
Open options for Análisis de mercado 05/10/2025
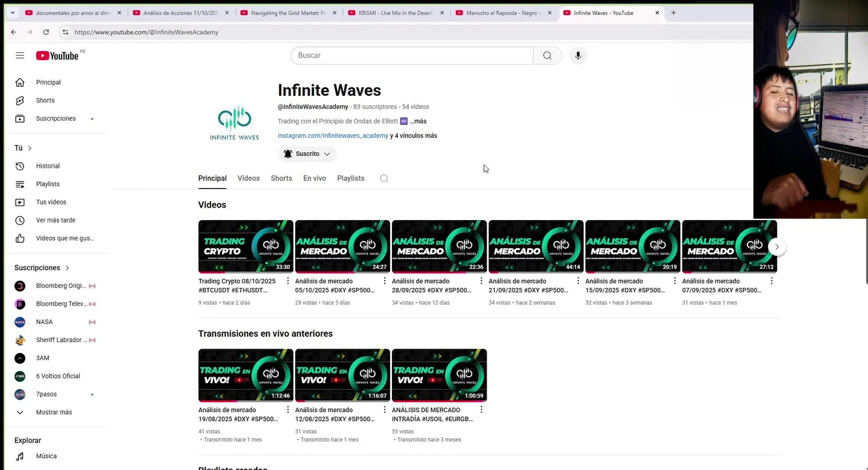tap(384, 281)
